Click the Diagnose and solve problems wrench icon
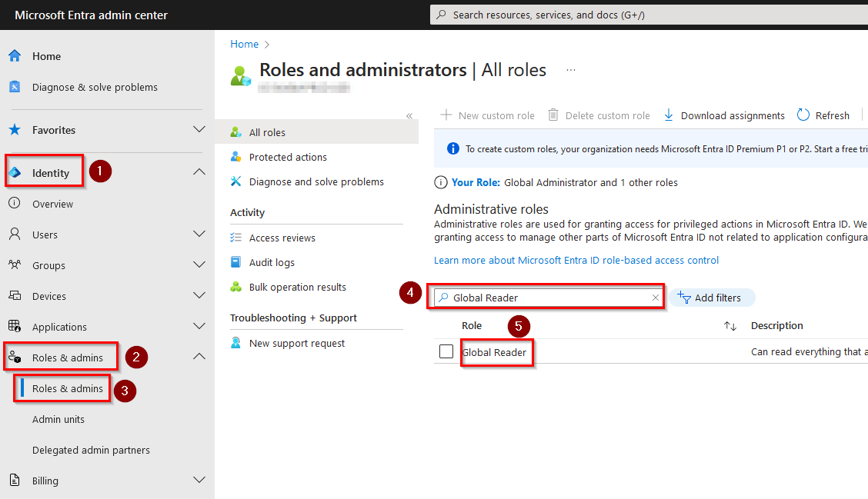868x499 pixels. 236,181
